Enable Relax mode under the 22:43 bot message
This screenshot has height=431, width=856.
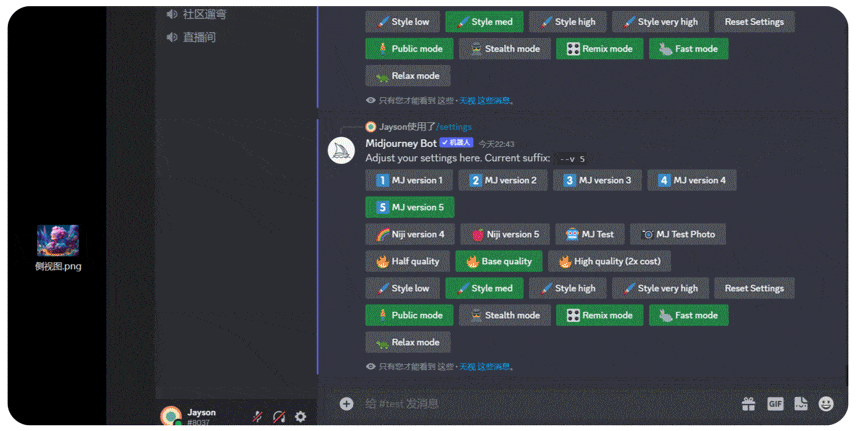tap(408, 343)
